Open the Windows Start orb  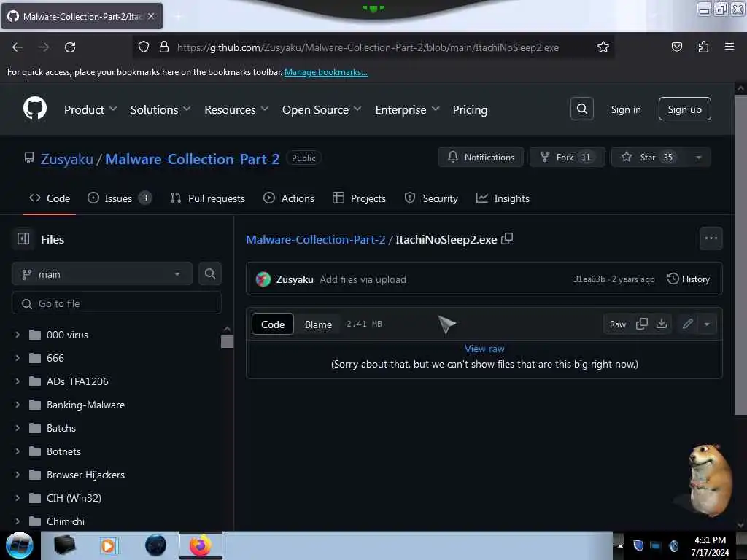tap(20, 545)
